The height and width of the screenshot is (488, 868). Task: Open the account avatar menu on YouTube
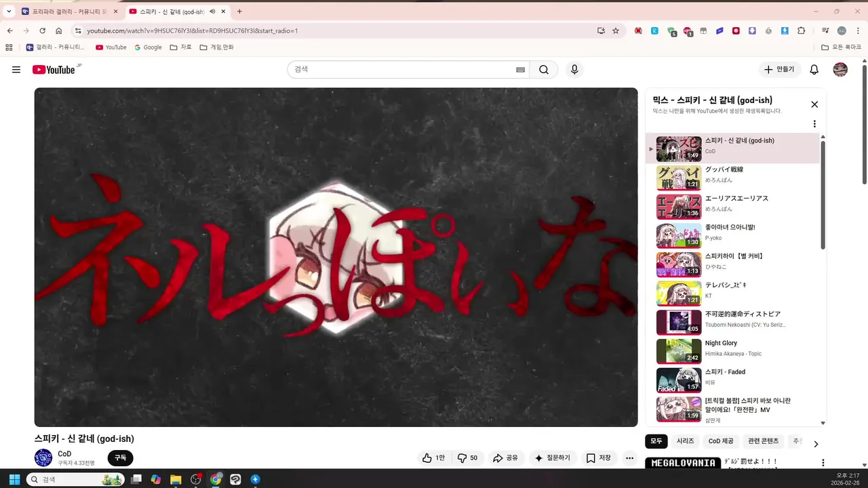[840, 70]
